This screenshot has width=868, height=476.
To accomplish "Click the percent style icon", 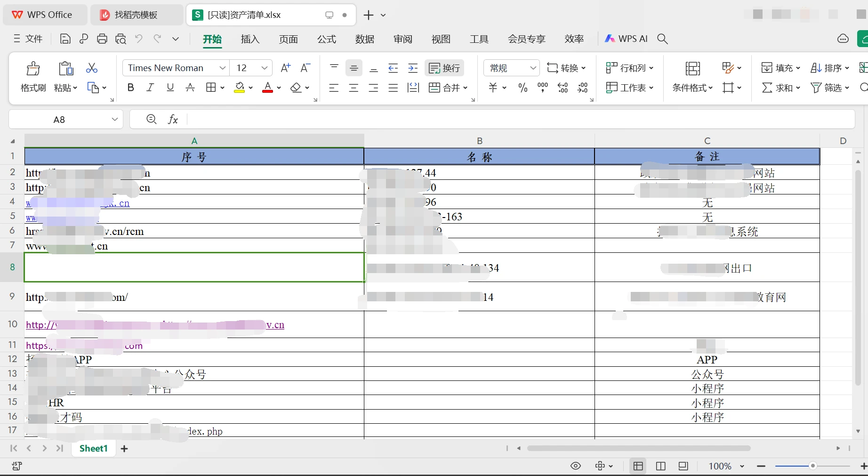I will coord(522,88).
